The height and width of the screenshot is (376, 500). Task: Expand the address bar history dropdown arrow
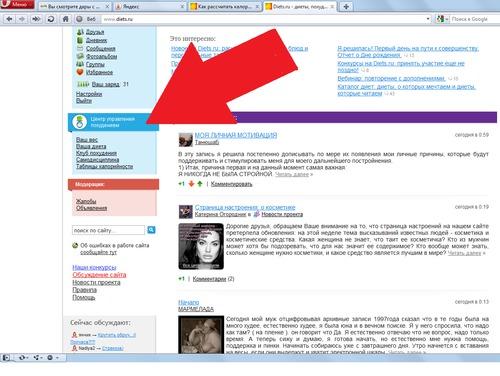428,19
